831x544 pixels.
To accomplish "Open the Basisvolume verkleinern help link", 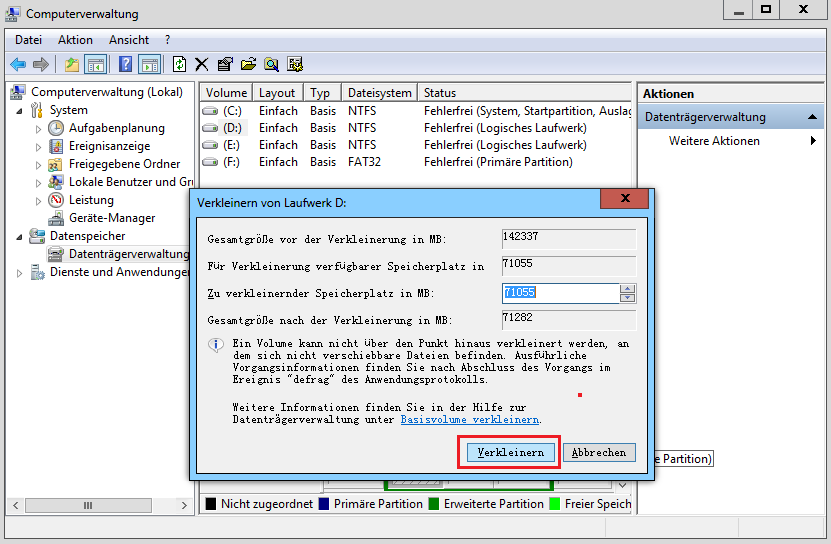I will (x=470, y=419).
